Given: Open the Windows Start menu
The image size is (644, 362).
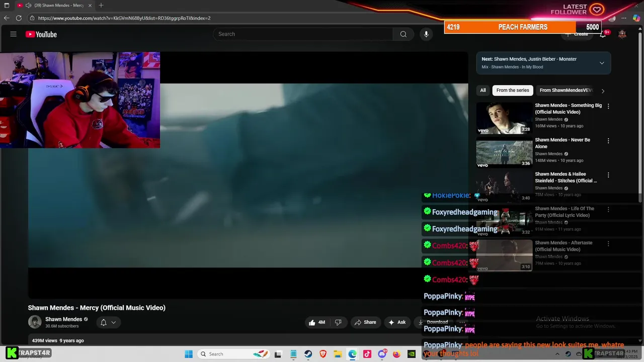Looking at the screenshot, I should click(189, 354).
